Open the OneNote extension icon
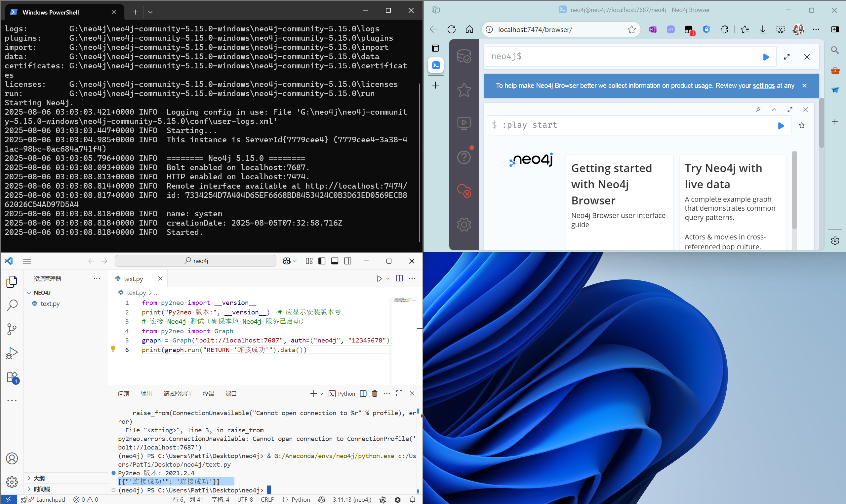The width and height of the screenshot is (846, 504). point(653,29)
